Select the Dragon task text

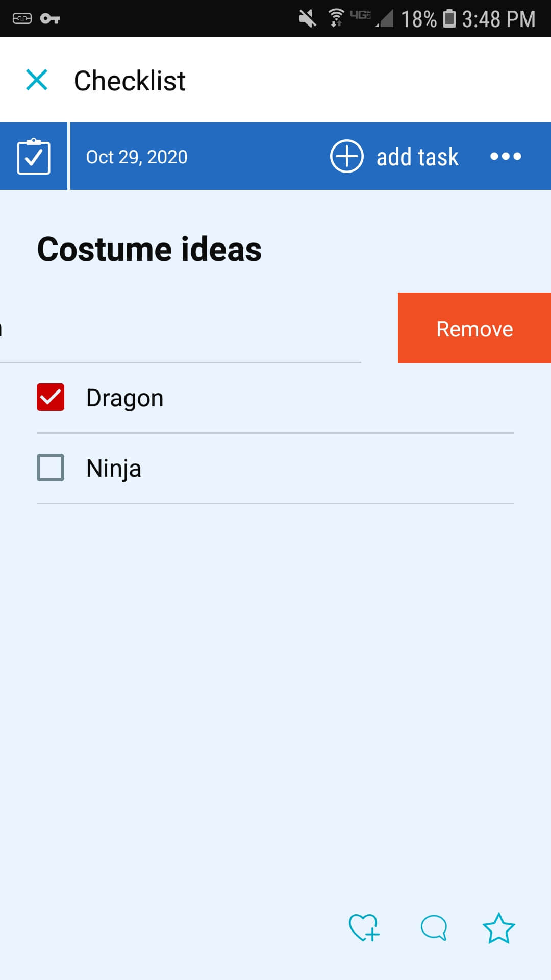click(125, 398)
